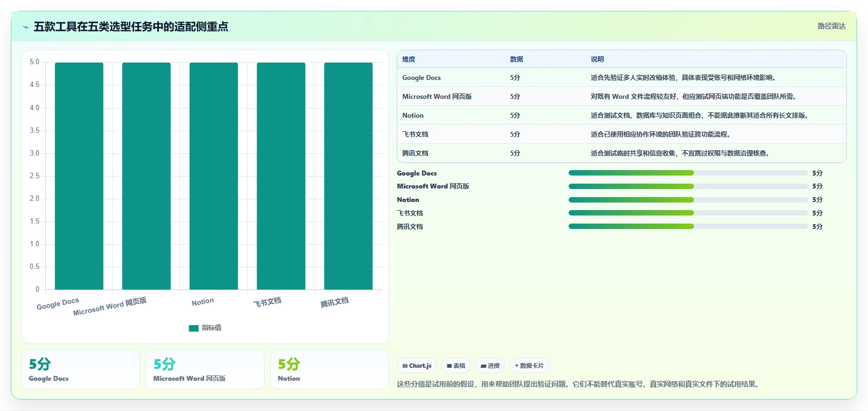This screenshot has height=411, width=868.
Task: Click the Google Docs chart bar
Action: pos(79,176)
